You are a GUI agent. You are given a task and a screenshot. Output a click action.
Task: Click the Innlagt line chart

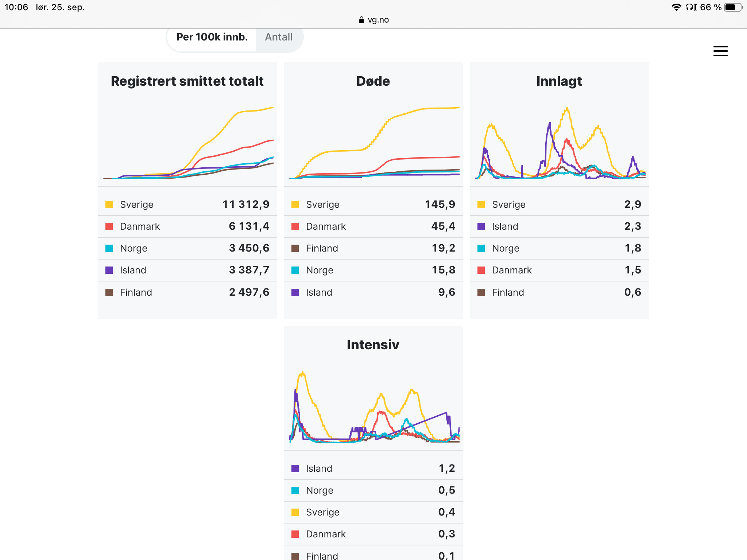[x=559, y=142]
